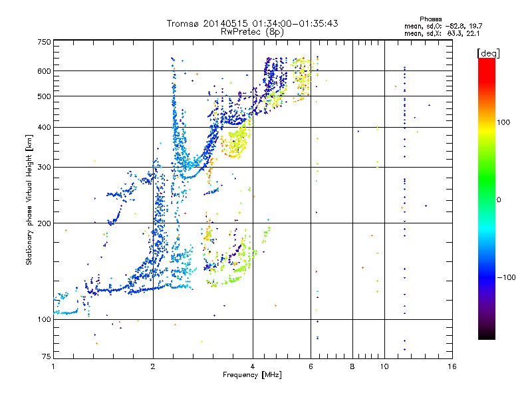Click the 'mean, sd,O: -82.8, 19.7' line

443,26
